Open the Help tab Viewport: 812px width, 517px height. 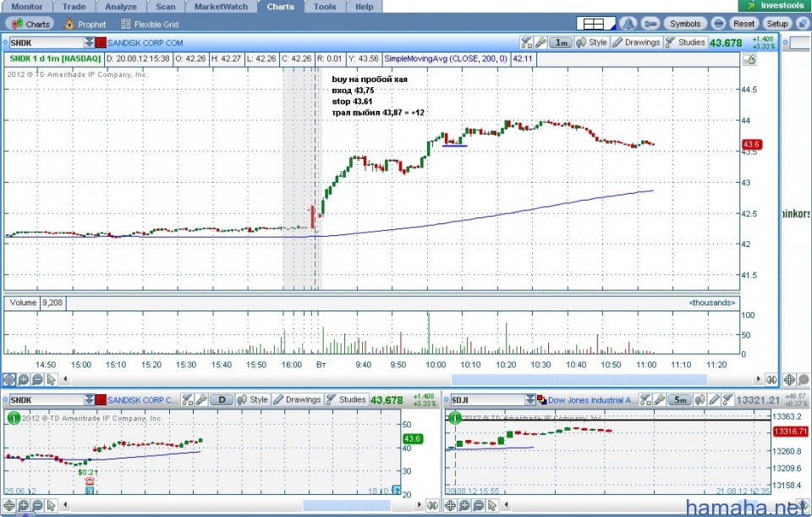click(364, 7)
